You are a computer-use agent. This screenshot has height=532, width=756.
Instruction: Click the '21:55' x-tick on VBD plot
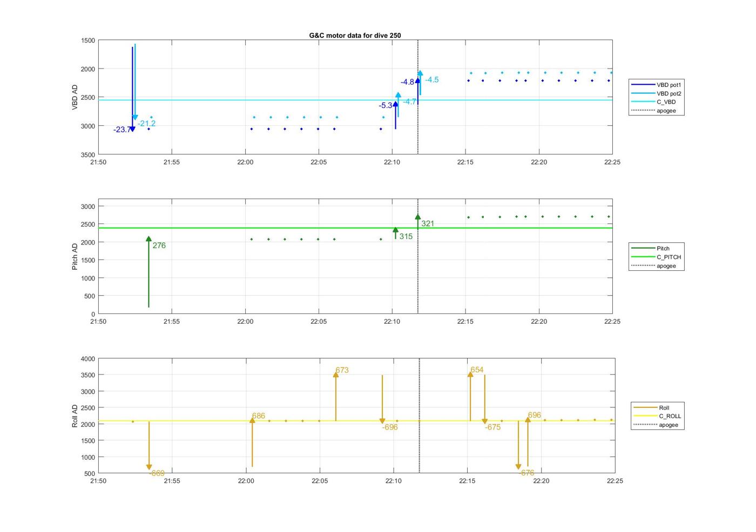[x=172, y=162]
